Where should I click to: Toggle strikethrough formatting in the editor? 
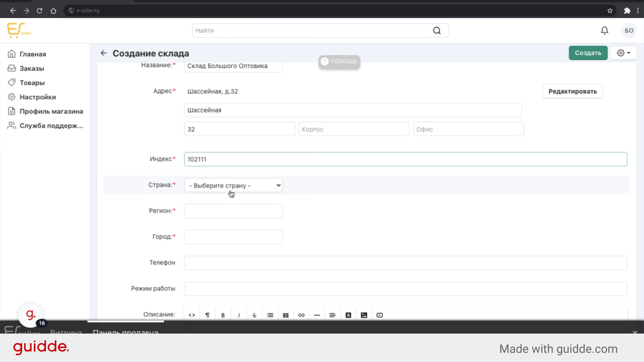pos(254,315)
